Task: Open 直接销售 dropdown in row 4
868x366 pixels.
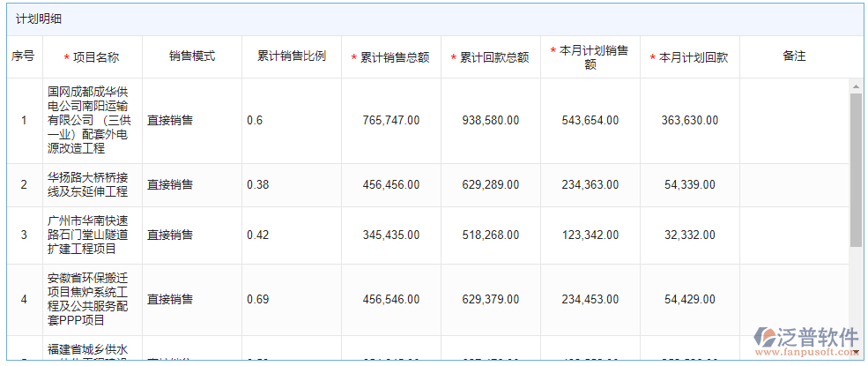Action: point(192,300)
